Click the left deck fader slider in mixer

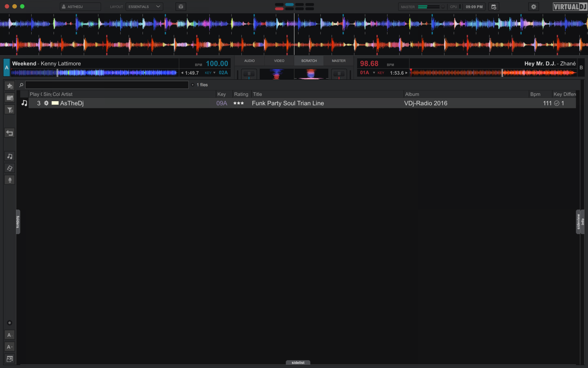tap(249, 74)
